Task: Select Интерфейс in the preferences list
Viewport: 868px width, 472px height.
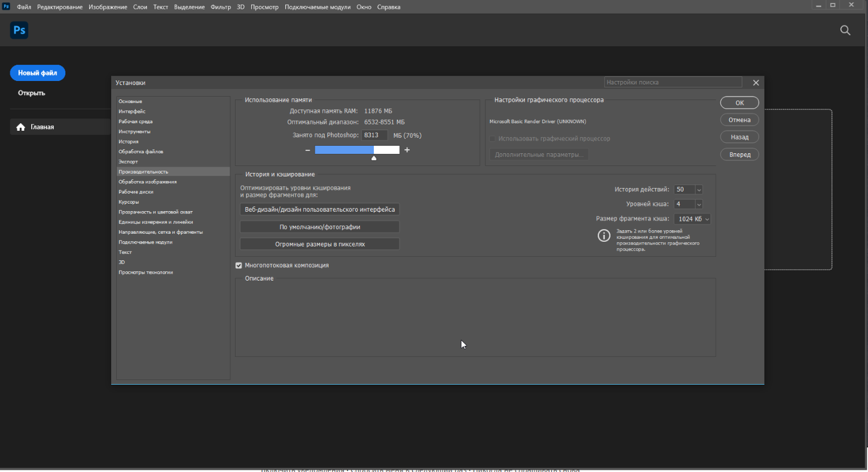Action: [132, 112]
